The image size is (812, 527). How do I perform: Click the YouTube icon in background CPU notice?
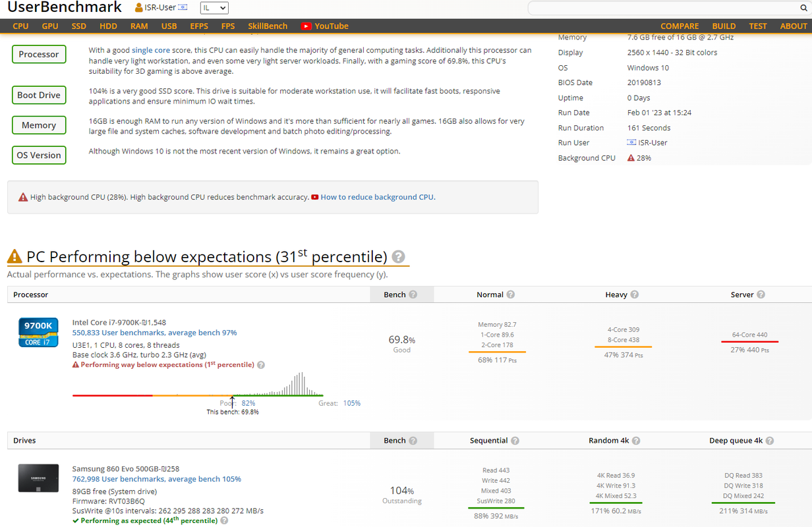[315, 197]
